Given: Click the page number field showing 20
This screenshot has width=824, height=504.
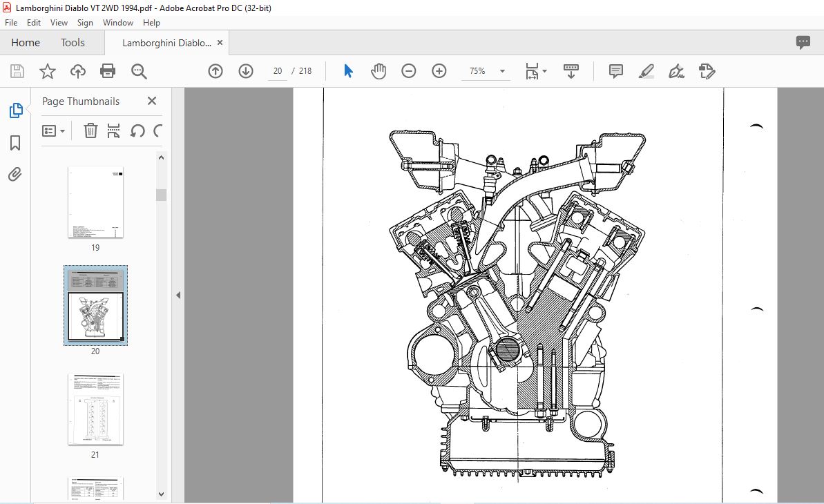Looking at the screenshot, I should click(x=278, y=71).
